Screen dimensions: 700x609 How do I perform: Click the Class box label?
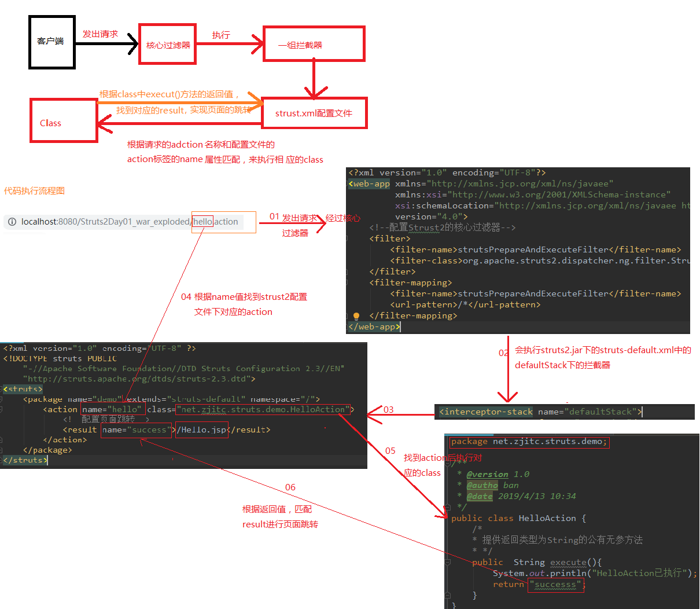50,123
